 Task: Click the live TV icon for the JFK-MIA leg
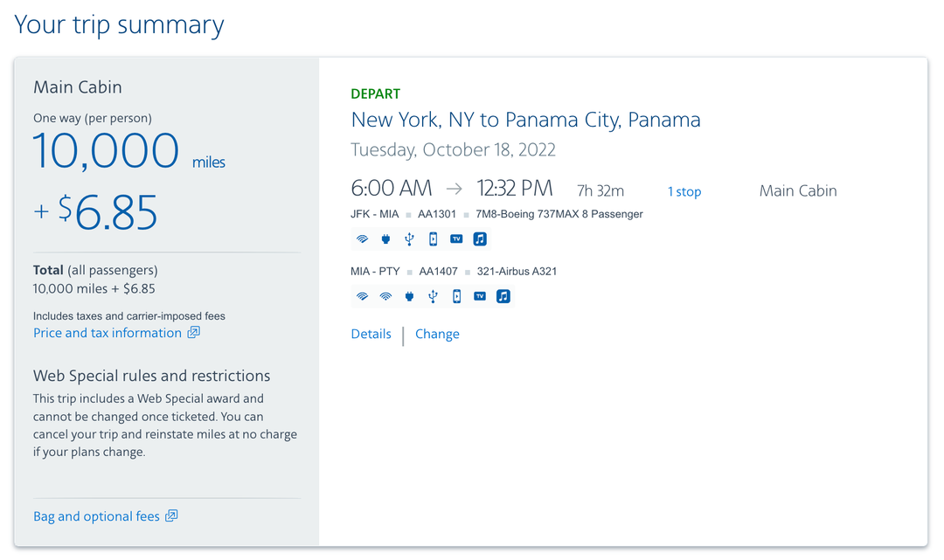(456, 239)
